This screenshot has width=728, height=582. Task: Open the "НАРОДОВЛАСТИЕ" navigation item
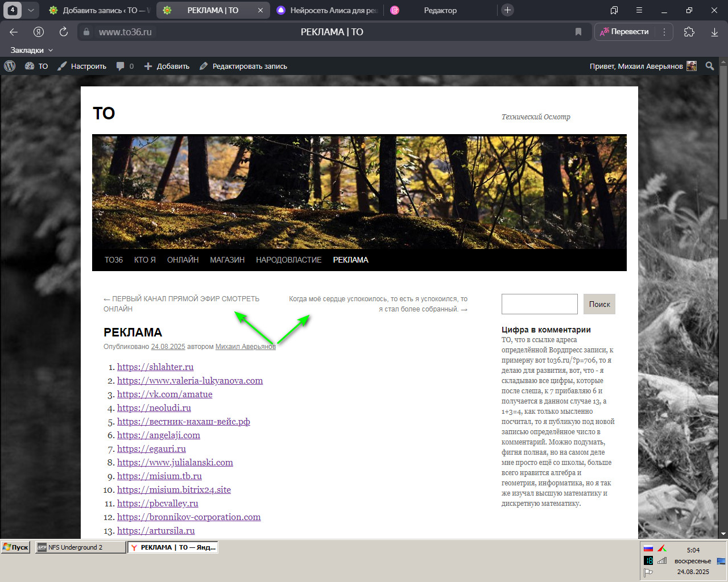point(289,260)
